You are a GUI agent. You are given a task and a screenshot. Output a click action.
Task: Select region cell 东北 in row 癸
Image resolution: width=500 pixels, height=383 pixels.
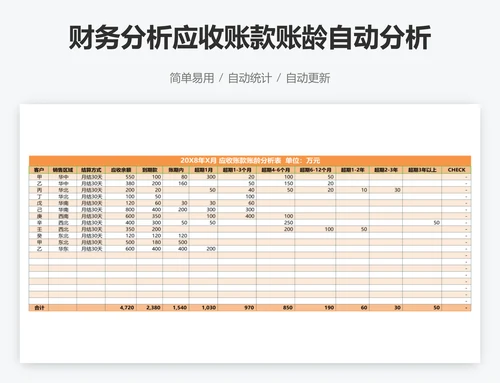click(63, 236)
